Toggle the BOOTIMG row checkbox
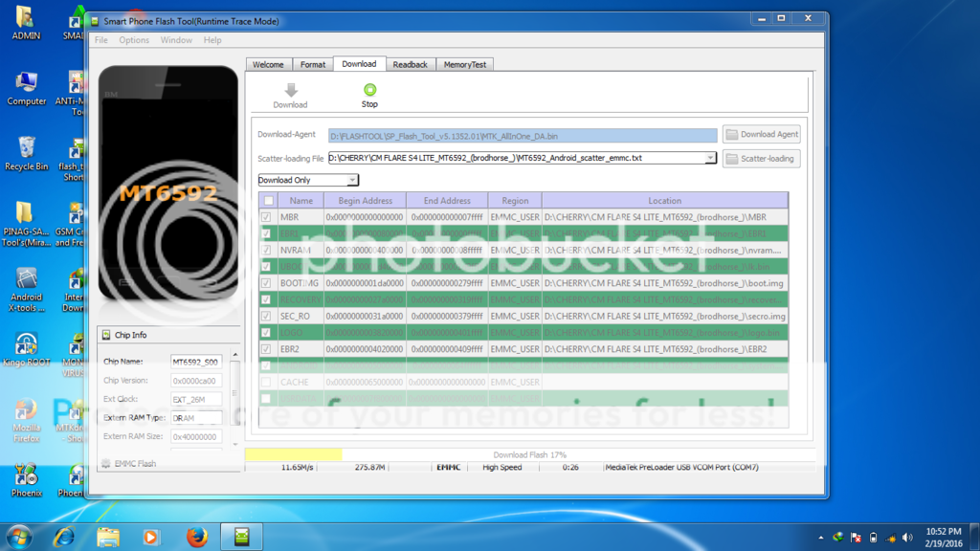Viewport: 980px width, 551px height. pos(267,283)
